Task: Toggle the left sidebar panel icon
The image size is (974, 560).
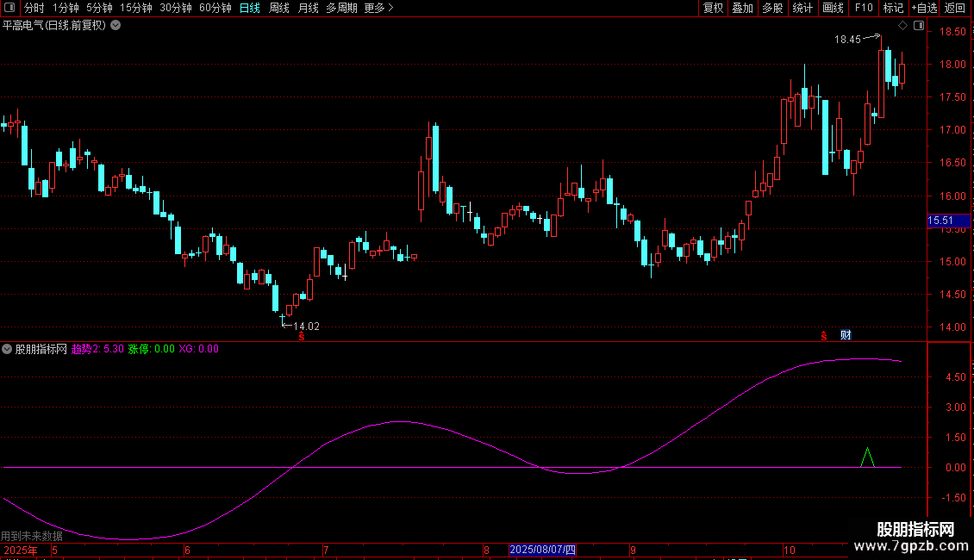Action: pyautogui.click(x=9, y=8)
